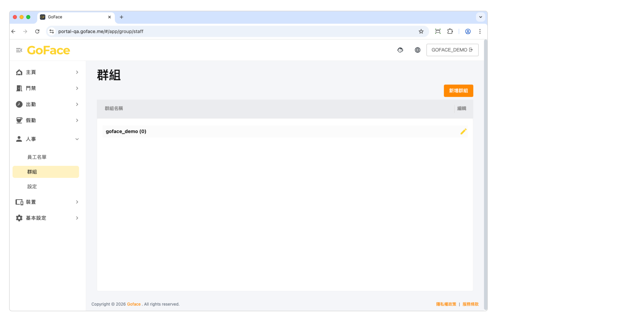The height and width of the screenshot is (322, 644).
Task: Open the language globe icon
Action: (x=418, y=50)
